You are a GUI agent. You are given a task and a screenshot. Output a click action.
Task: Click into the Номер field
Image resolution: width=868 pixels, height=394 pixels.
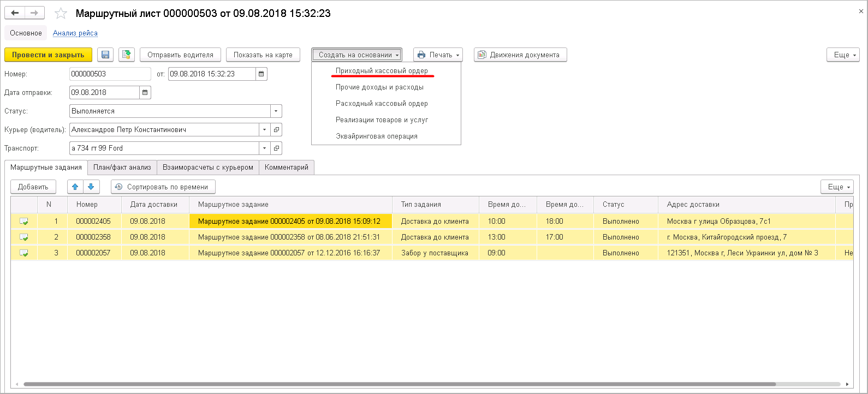click(x=110, y=74)
